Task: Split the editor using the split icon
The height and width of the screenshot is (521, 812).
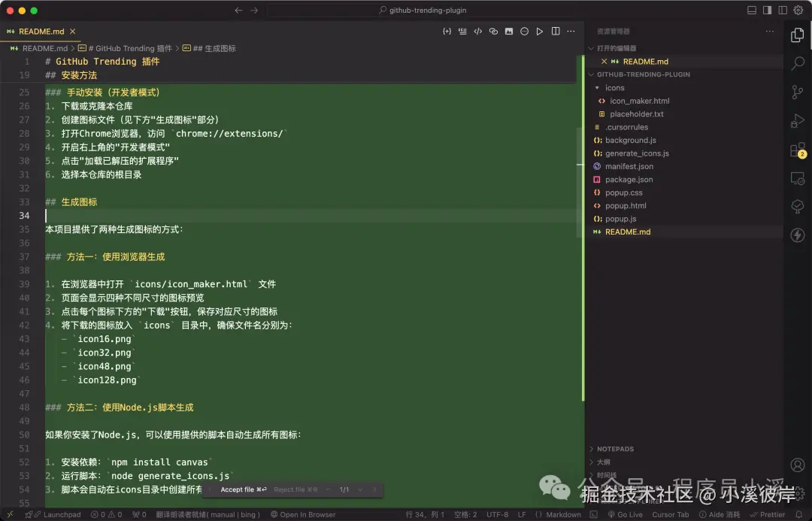Action: [555, 31]
